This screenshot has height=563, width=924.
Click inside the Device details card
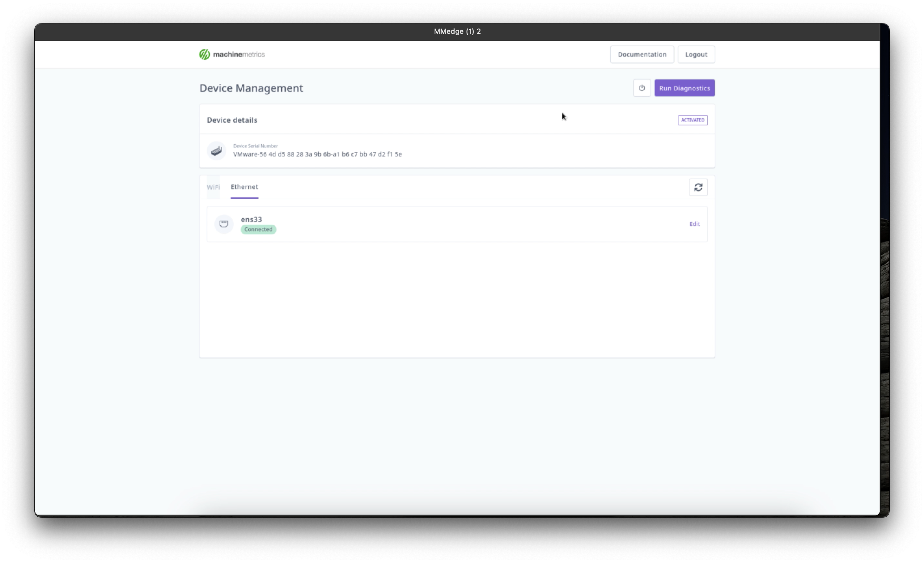pyautogui.click(x=457, y=151)
